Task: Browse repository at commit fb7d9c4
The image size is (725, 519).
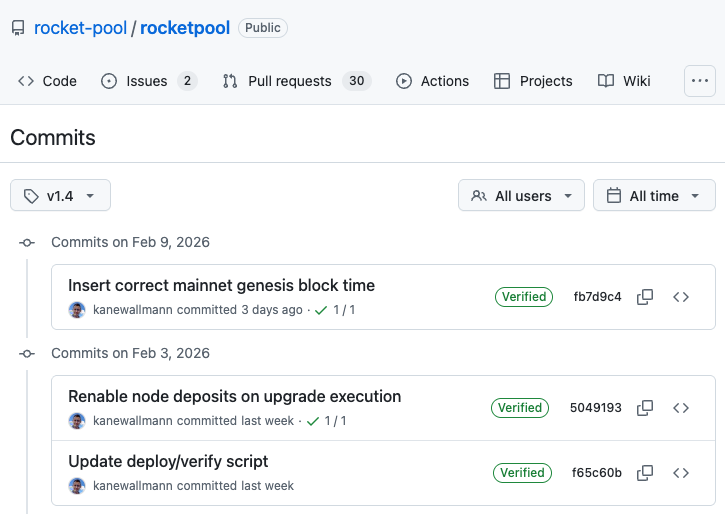Action: (681, 297)
